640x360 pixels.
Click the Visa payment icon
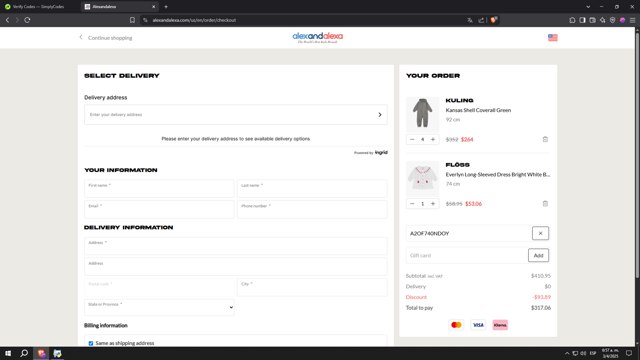click(x=478, y=325)
